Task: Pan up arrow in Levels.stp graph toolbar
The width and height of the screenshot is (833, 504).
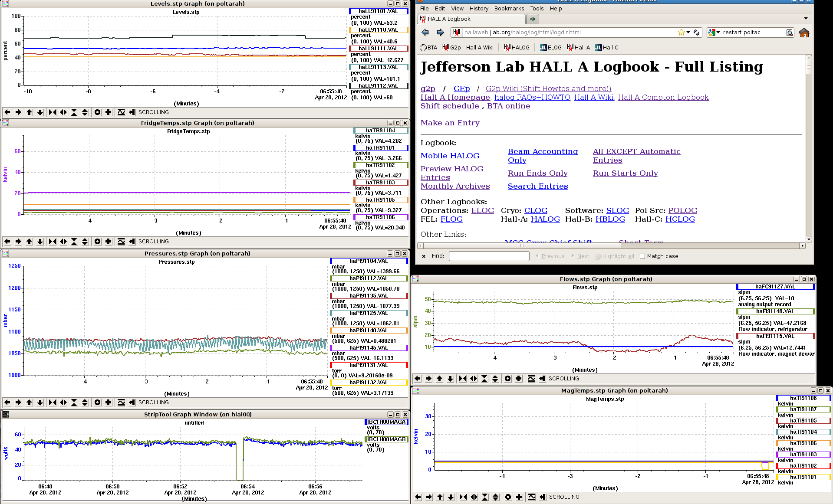Action: coord(29,112)
